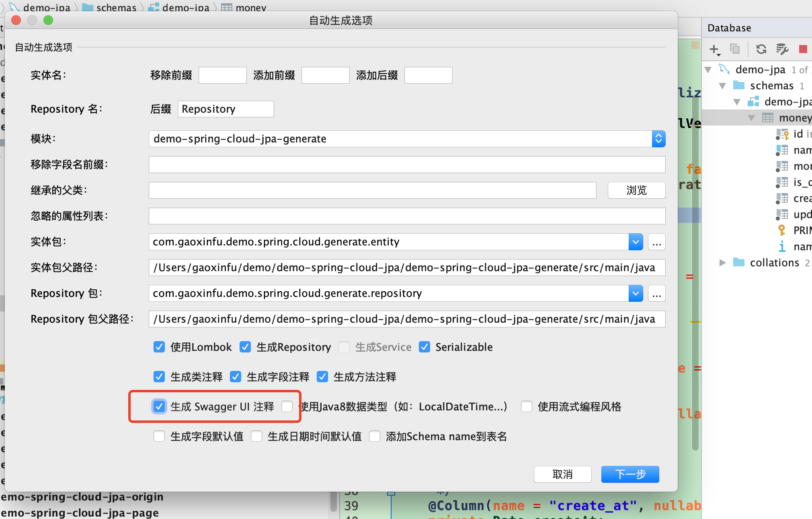Click the 忽略的属性列表 input field
The image size is (812, 519).
(x=407, y=216)
